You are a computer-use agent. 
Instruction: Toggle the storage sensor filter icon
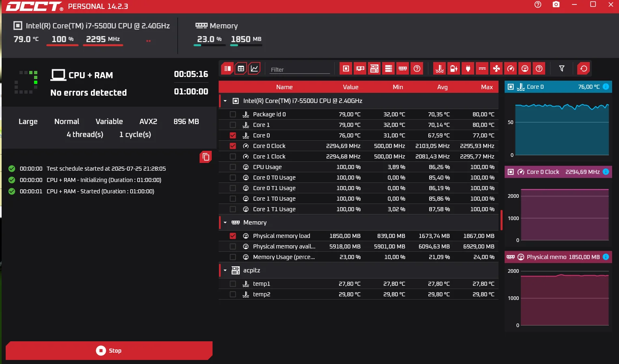click(389, 69)
